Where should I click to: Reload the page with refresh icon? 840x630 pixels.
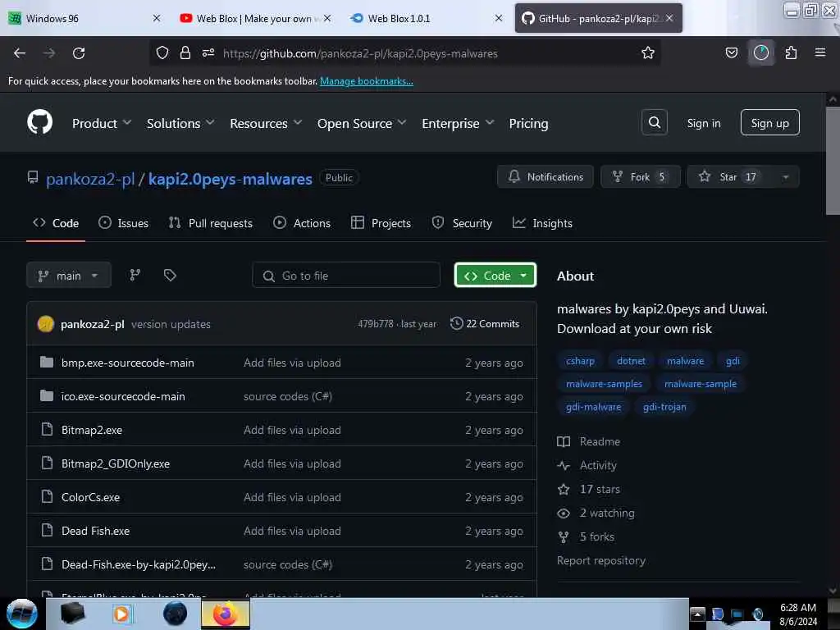79,53
